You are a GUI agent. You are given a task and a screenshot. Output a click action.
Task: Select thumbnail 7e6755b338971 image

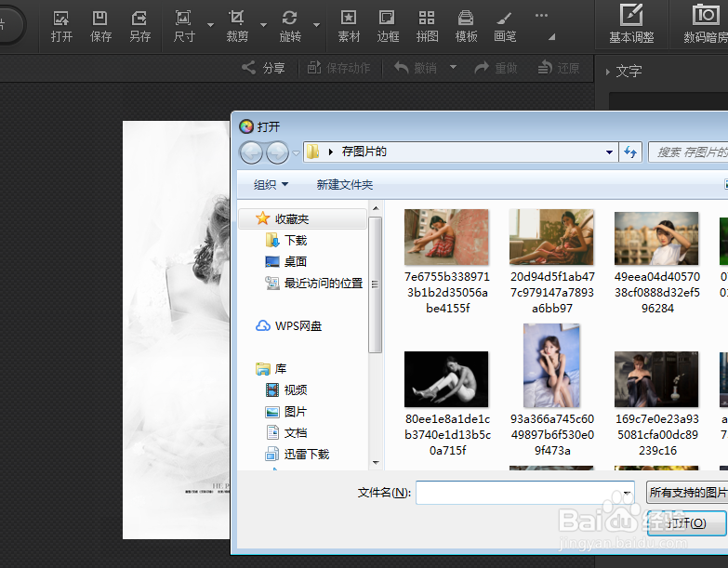tap(446, 237)
